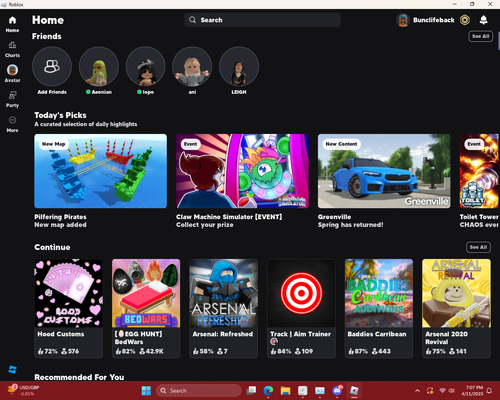
Task: Click the page vertical scrollbar
Action: tap(499, 41)
